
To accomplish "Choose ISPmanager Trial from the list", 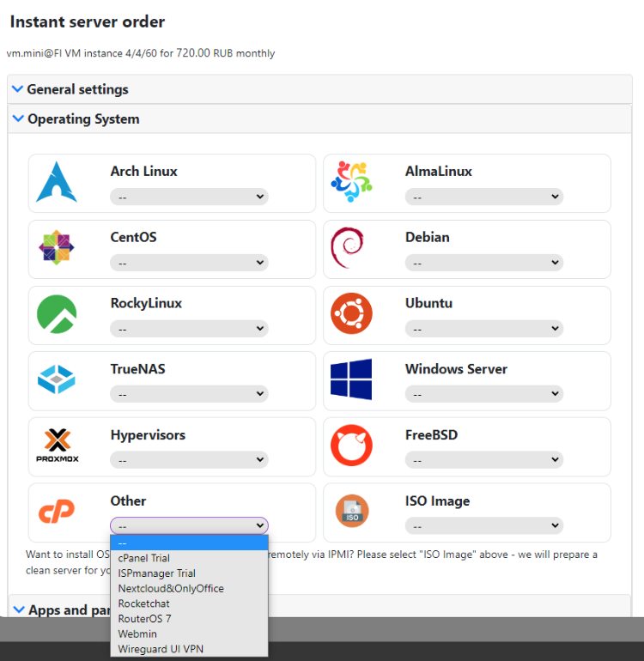I will 189,573.
